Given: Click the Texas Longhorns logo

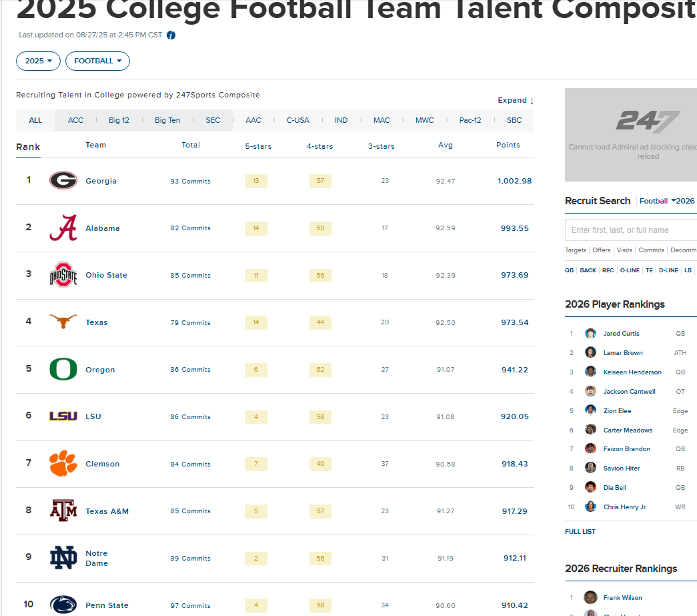Looking at the screenshot, I should click(63, 322).
